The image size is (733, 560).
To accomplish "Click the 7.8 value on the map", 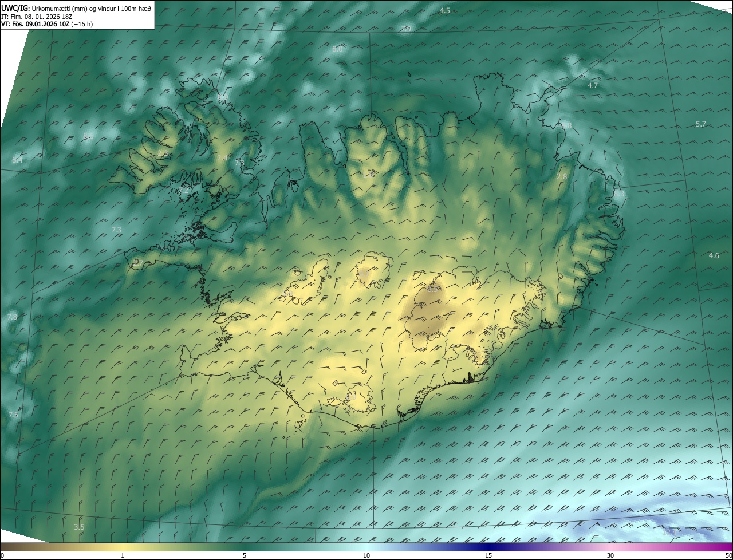I will (x=12, y=317).
